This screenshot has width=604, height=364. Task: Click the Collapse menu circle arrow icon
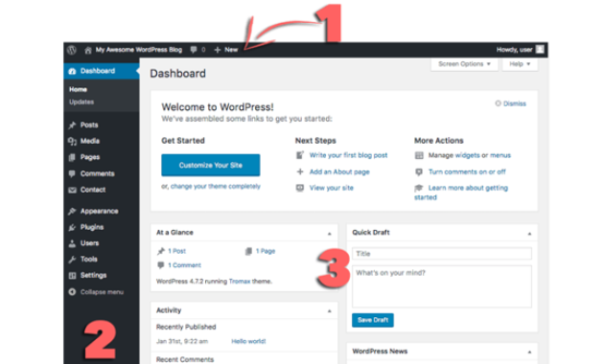pyautogui.click(x=72, y=292)
